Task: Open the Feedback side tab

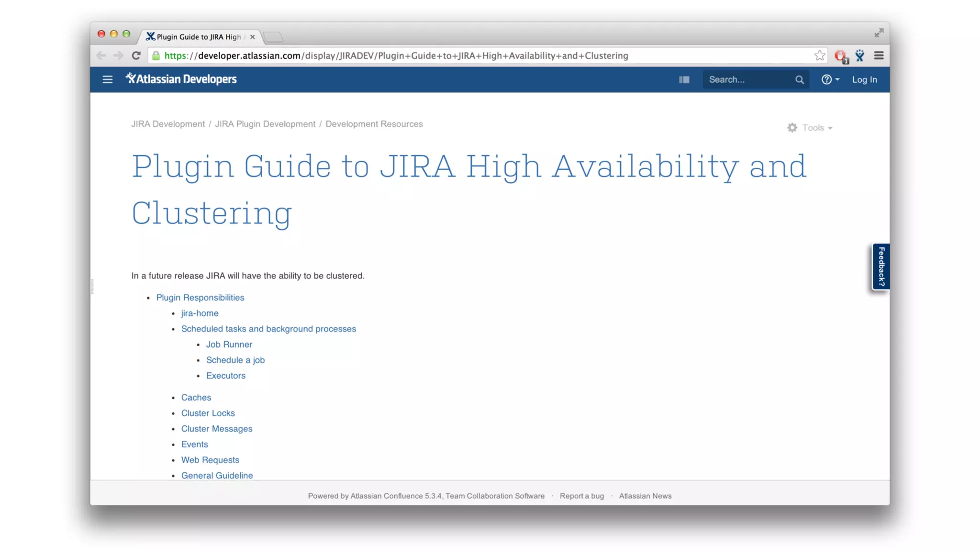Action: 880,266
